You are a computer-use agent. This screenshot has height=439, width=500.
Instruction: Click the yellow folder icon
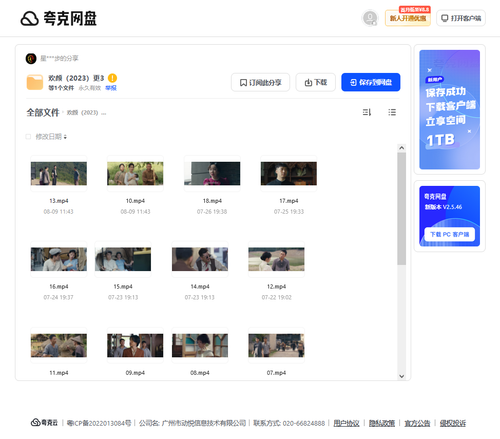35,82
